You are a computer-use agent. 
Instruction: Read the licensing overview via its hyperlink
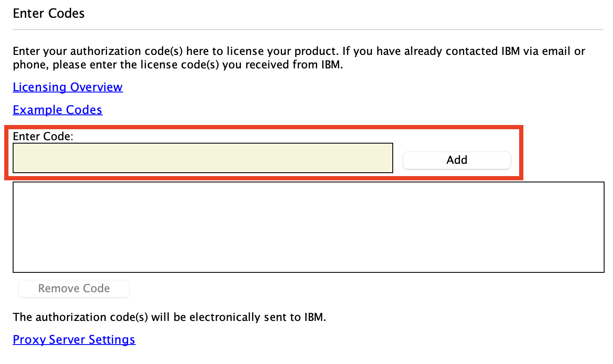click(68, 87)
